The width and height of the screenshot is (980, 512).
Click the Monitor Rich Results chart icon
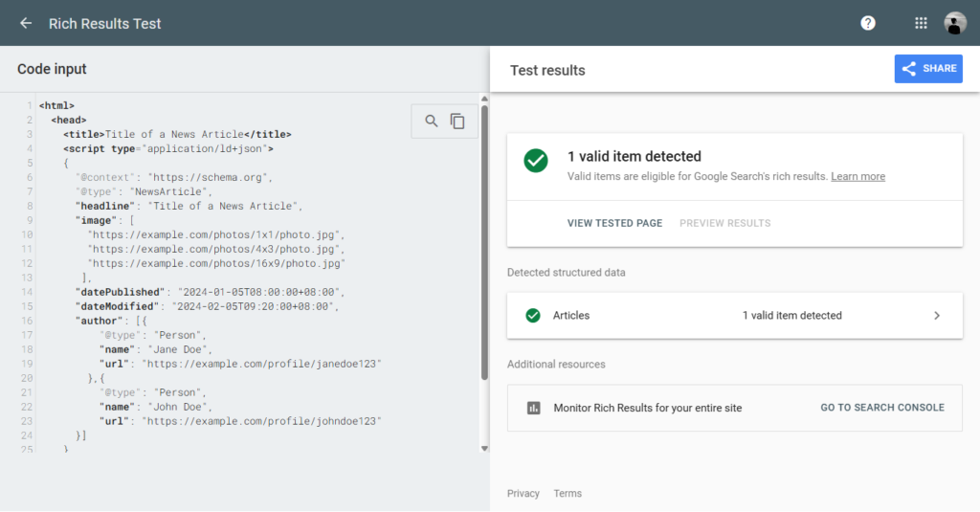(x=534, y=409)
